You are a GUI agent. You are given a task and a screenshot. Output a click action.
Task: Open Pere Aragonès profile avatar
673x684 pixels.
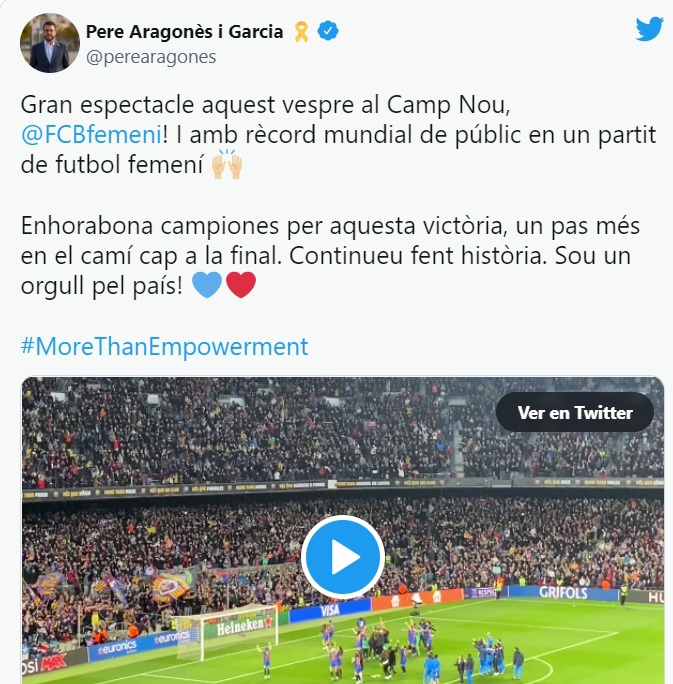pos(50,43)
